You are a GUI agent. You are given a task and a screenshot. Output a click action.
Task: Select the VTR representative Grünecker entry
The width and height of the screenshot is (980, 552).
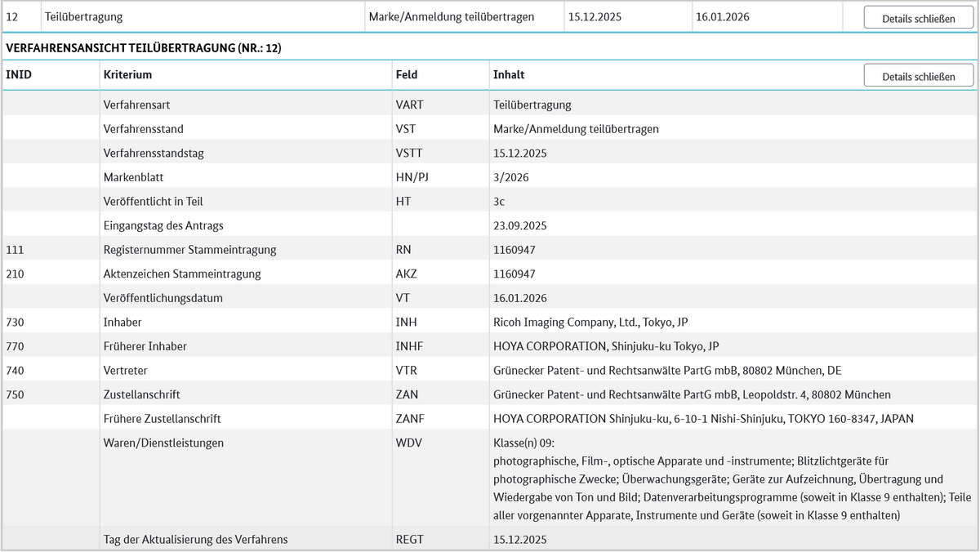click(x=667, y=370)
